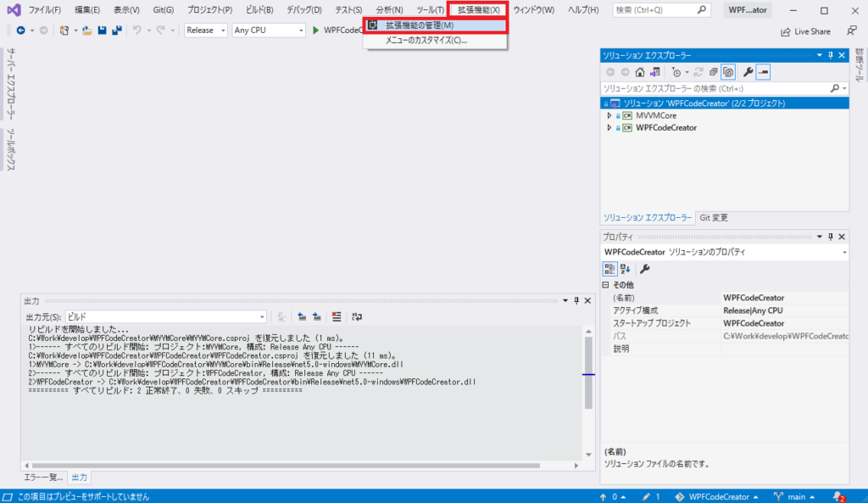This screenshot has width=868, height=503.
Task: Click the 検索 (Ctrl+Q) search box
Action: 661,10
